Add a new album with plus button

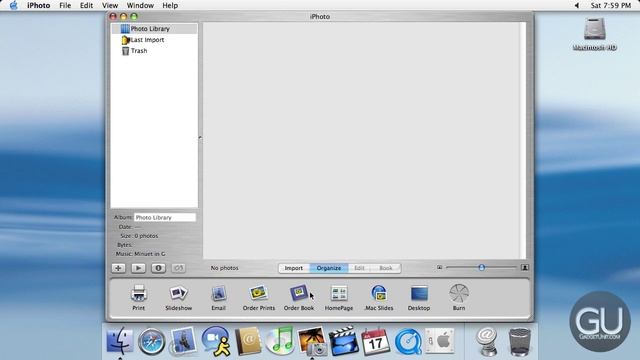tap(118, 268)
